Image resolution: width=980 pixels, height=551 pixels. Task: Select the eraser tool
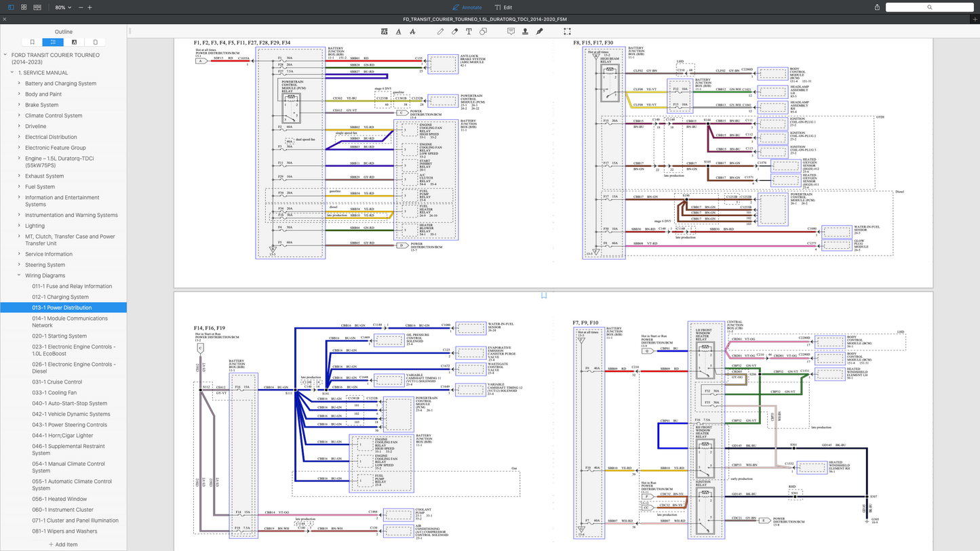[454, 31]
